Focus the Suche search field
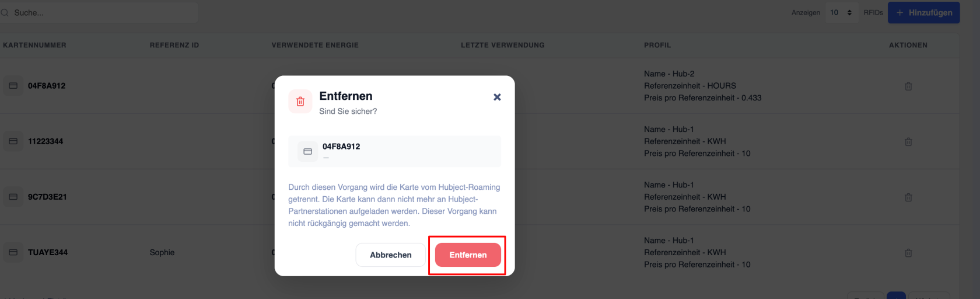The image size is (980, 299). (99, 12)
